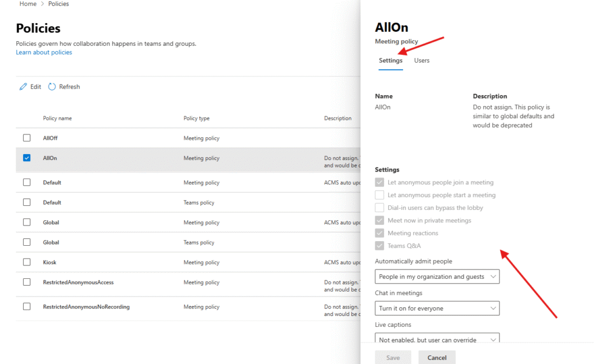This screenshot has height=364, width=594.
Task: Uncheck the AllOn policy checkbox
Action: (x=27, y=158)
